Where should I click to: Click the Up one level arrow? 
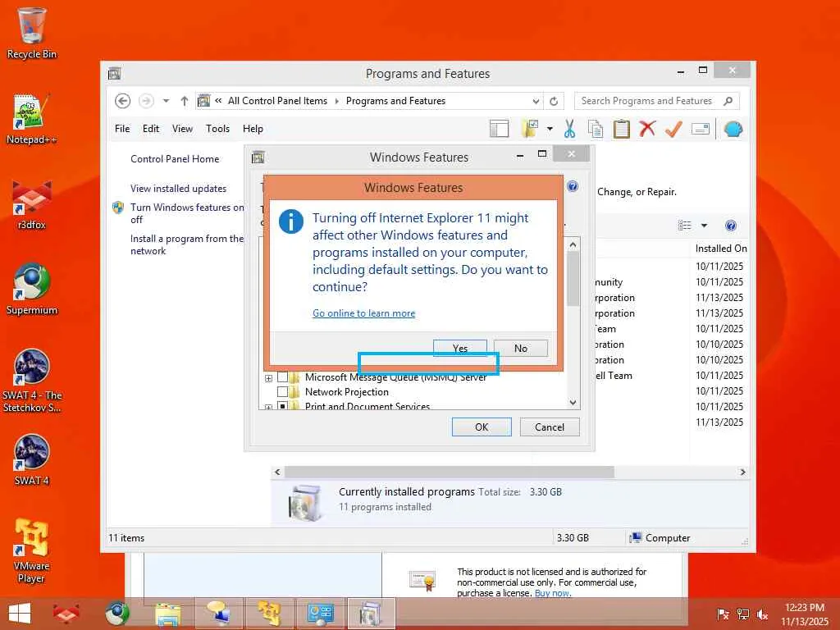click(185, 101)
